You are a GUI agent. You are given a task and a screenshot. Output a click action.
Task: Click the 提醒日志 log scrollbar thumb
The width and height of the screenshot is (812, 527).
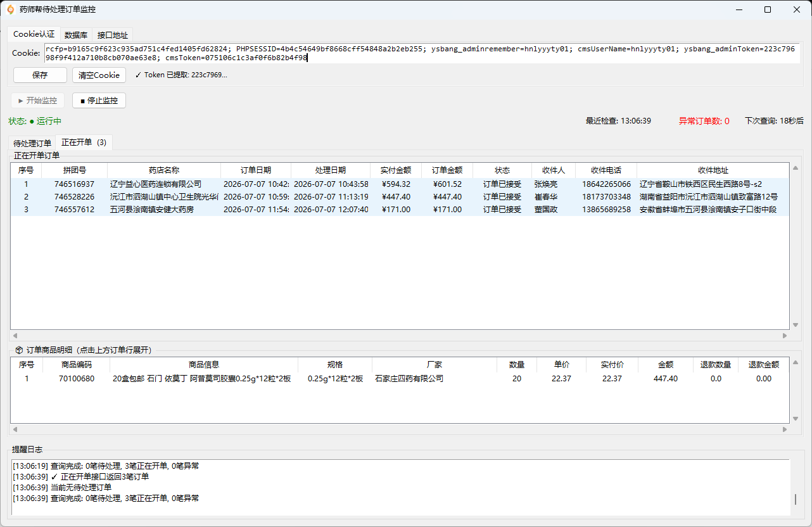[796, 499]
